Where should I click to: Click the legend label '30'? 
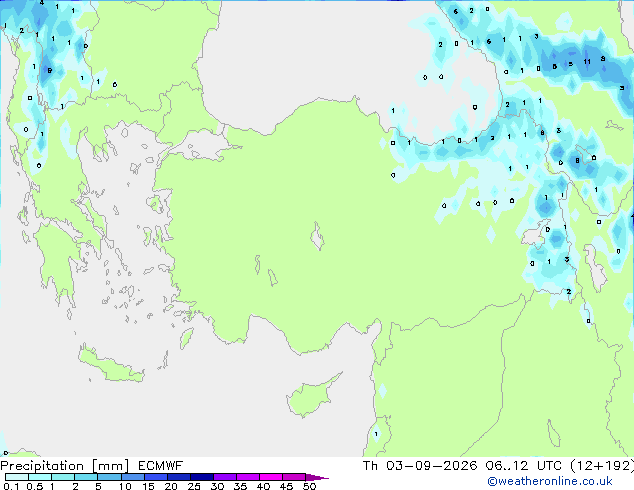click(217, 486)
